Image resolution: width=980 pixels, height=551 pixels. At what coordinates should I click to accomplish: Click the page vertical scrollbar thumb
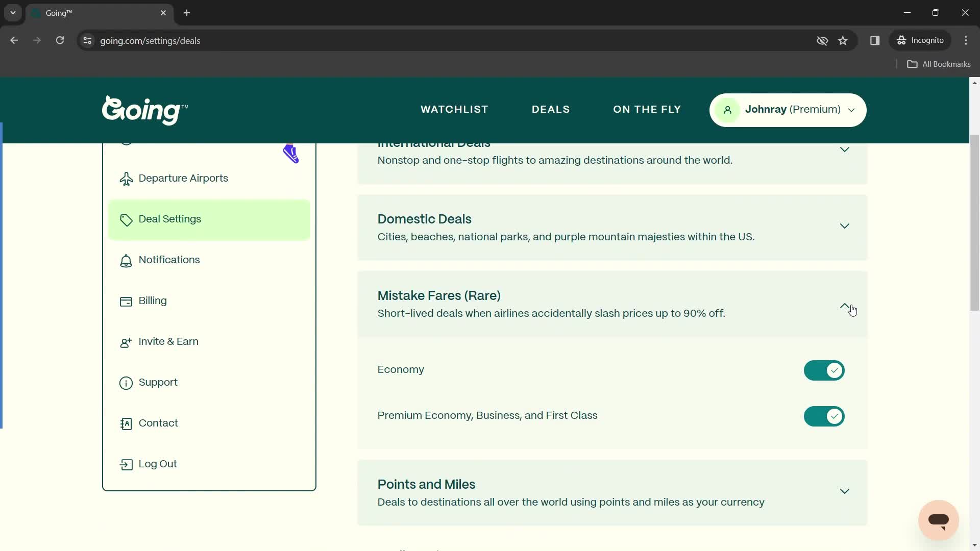tap(974, 223)
